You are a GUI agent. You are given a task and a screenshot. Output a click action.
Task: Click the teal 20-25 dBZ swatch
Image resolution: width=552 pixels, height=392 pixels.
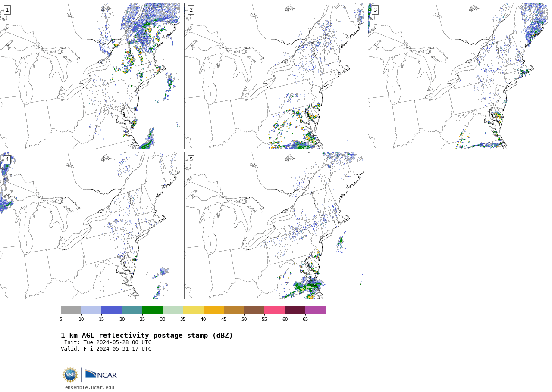(x=132, y=310)
